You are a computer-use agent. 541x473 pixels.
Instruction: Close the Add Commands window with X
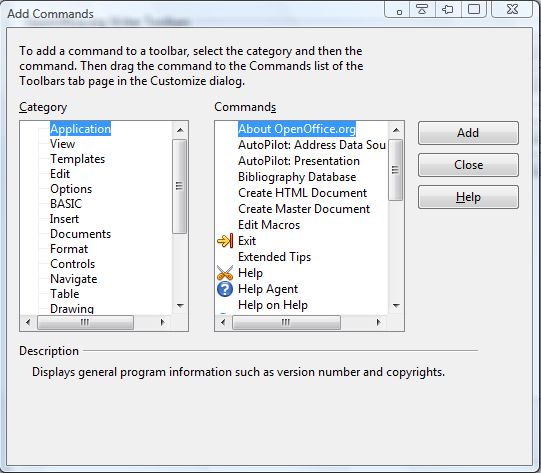[512, 9]
